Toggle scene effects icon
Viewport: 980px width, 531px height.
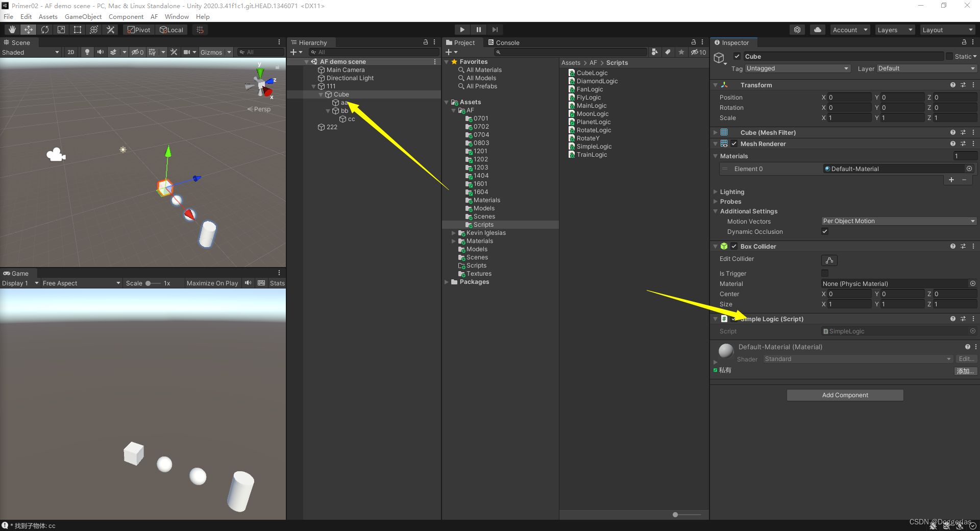pyautogui.click(x=113, y=52)
